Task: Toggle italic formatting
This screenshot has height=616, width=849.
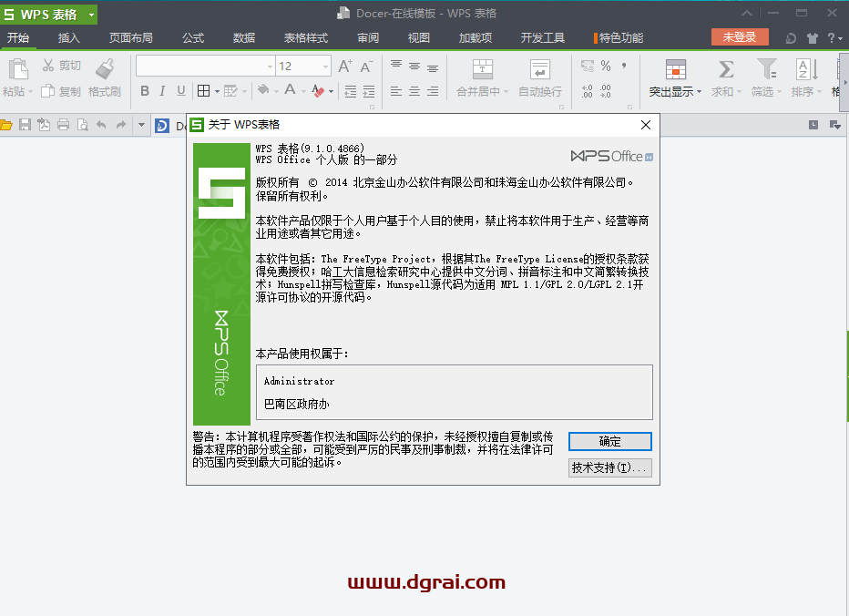Action: click(161, 91)
